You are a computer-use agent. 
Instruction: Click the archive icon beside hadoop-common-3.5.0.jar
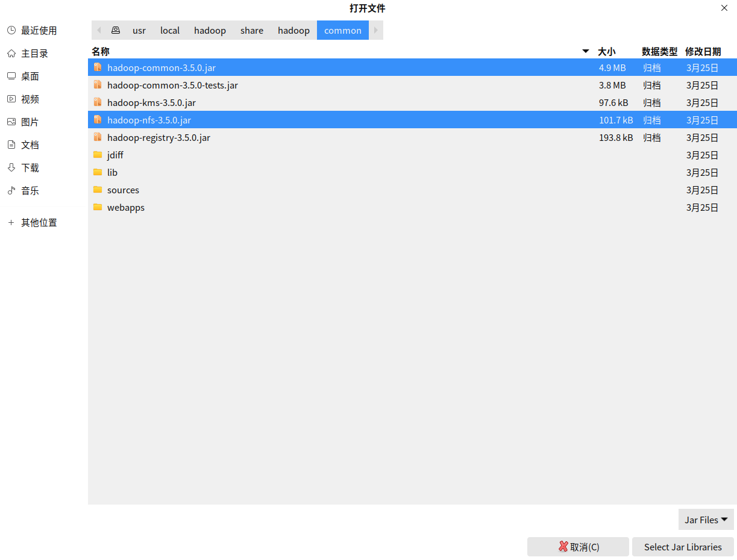tap(98, 67)
